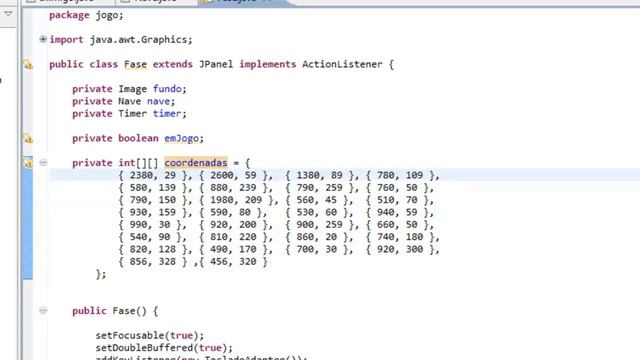Click the warning marker beside the coordenadas line
The image size is (640, 360).
(28, 163)
